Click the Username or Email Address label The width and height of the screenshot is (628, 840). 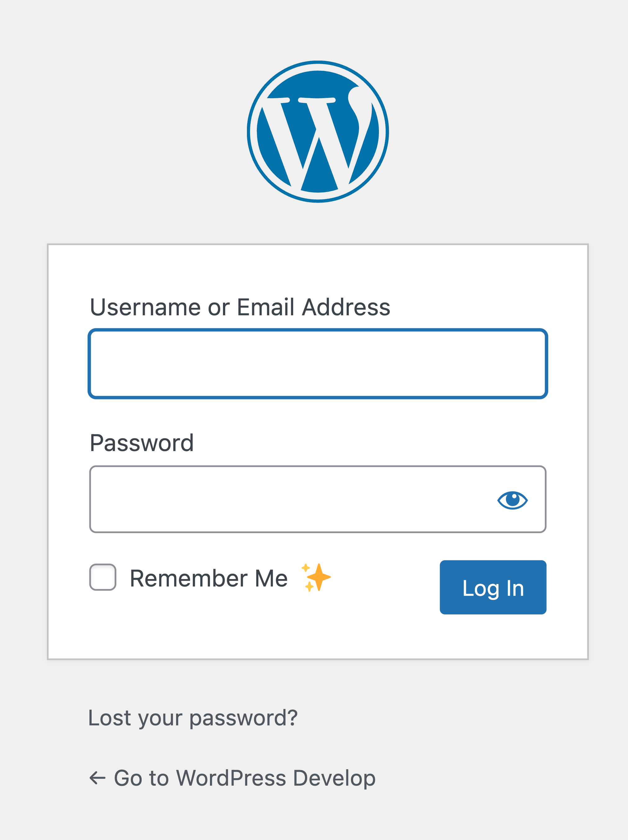pos(240,307)
